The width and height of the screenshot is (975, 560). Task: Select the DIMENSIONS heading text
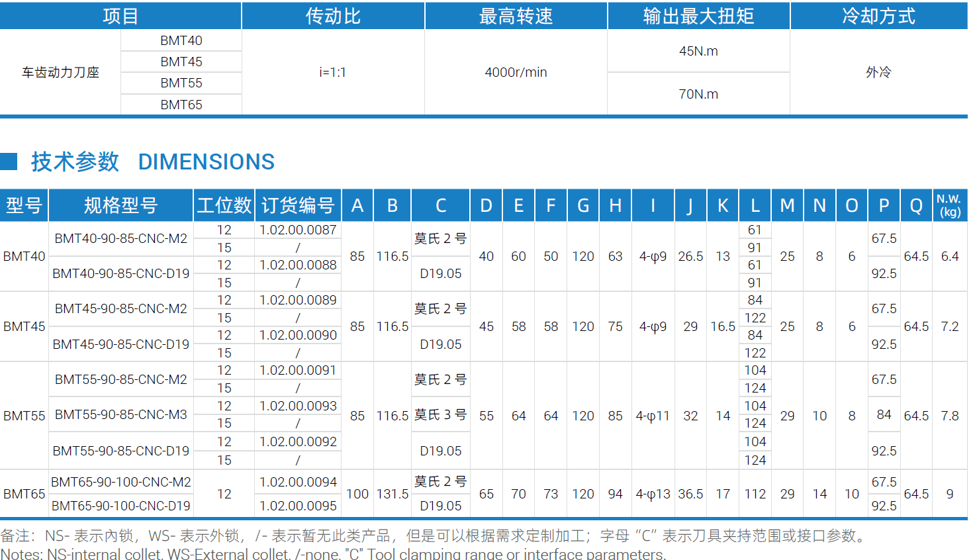207,162
